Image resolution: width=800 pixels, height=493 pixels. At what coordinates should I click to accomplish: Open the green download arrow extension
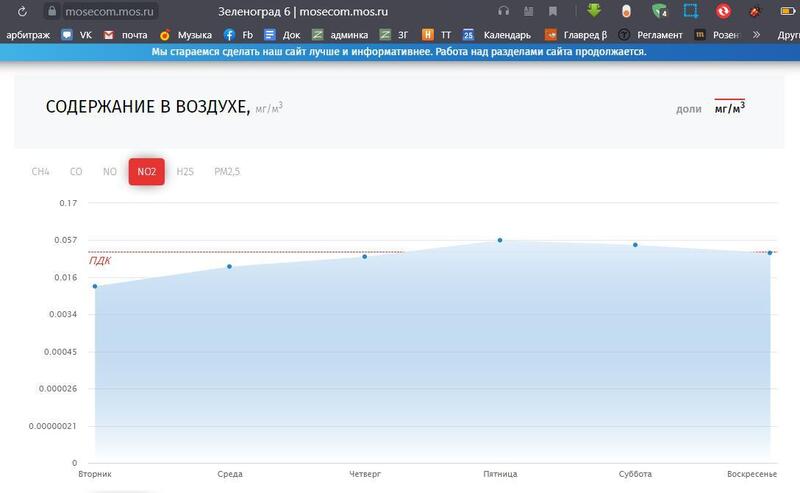click(593, 11)
